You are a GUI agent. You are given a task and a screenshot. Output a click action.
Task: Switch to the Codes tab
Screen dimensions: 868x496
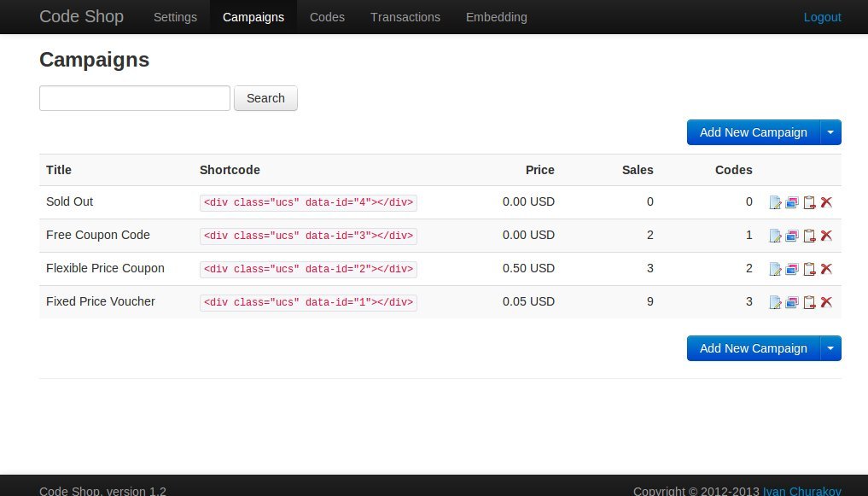tap(327, 17)
